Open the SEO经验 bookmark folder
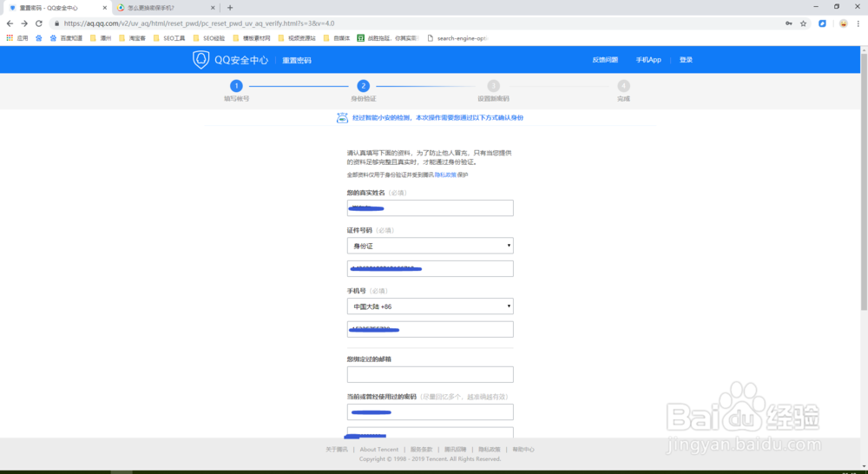868x474 pixels. coord(209,38)
